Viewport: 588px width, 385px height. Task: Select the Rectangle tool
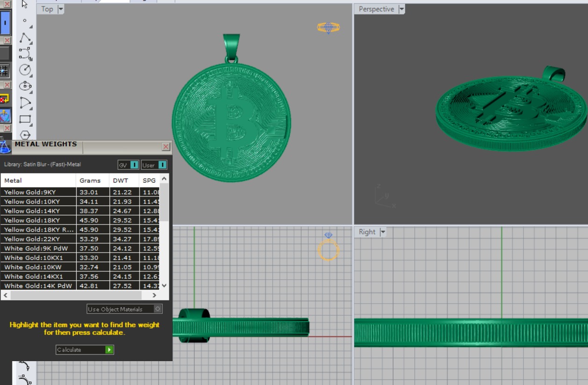coord(25,119)
